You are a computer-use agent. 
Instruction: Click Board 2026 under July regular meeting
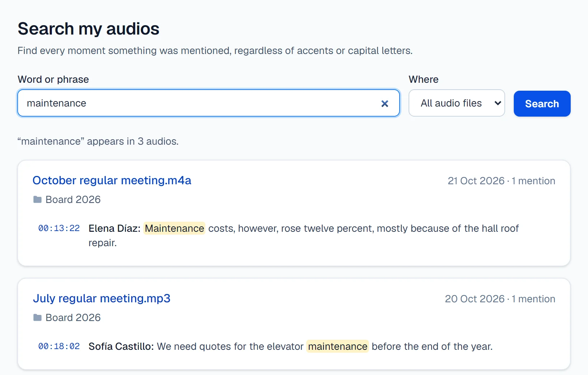tap(73, 317)
